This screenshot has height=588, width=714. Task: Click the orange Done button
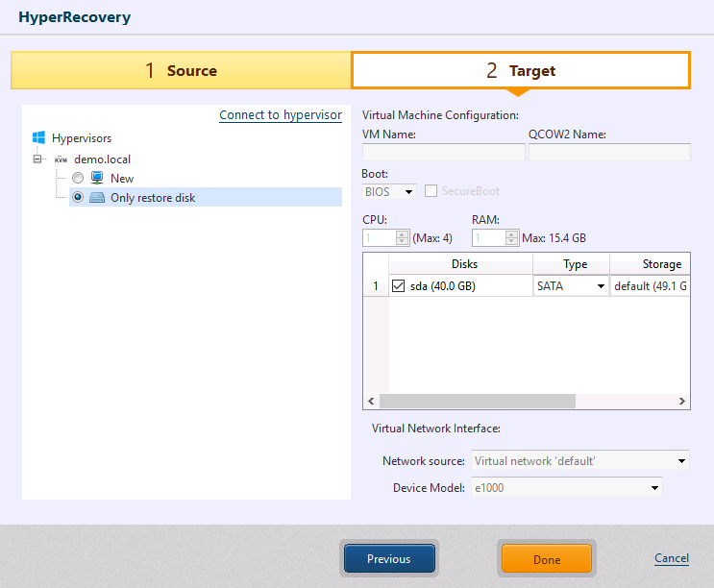[547, 558]
